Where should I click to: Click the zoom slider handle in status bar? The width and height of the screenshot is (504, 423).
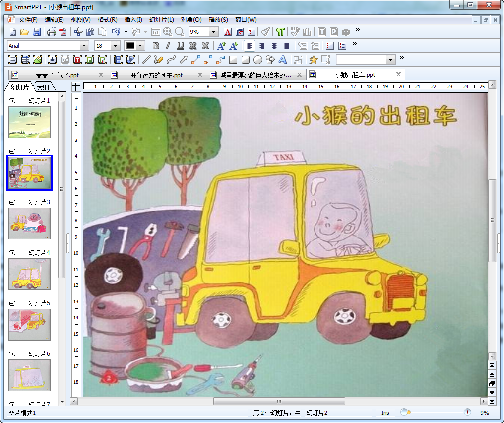pos(409,412)
